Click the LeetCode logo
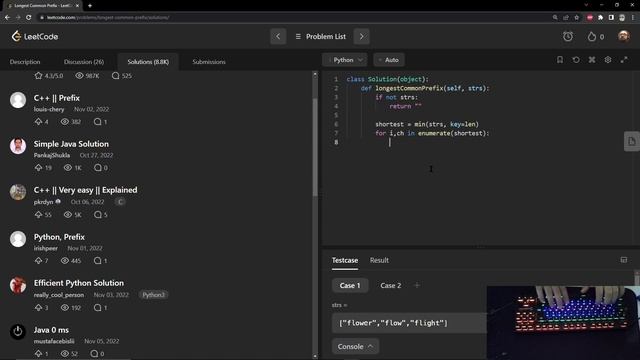Screen dimensions: 640x360 35,36
